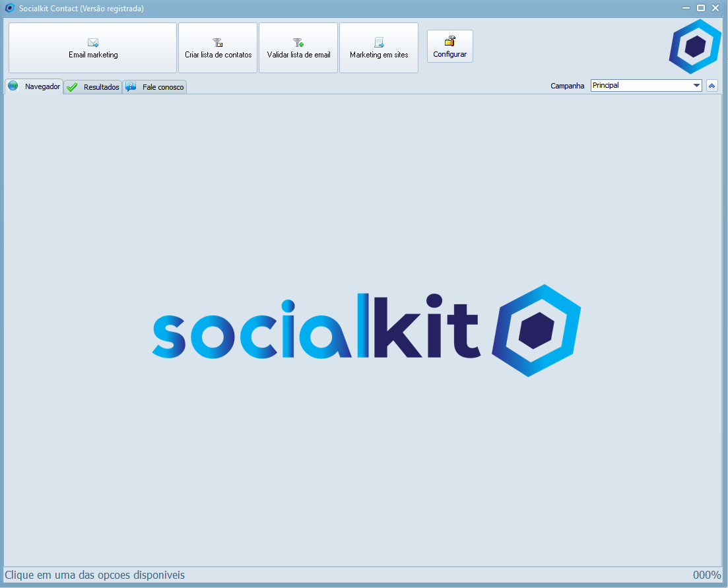Click the Configurar padlock settings button
This screenshot has height=588, width=728.
[x=450, y=46]
